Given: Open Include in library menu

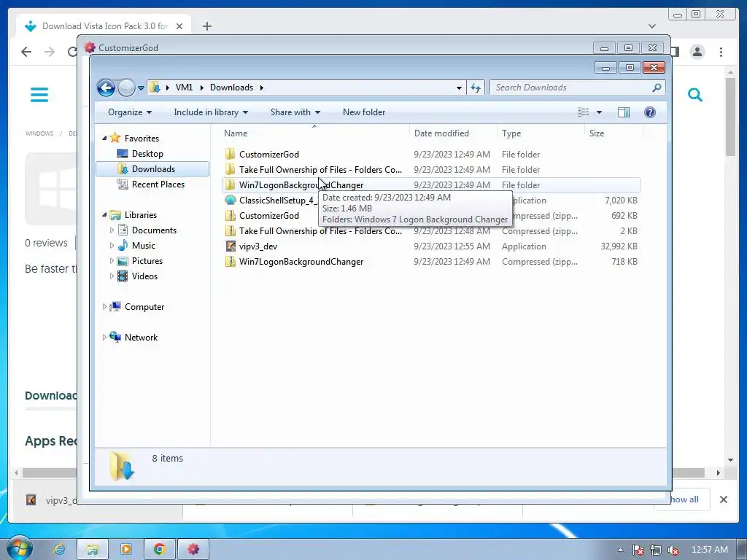Looking at the screenshot, I should pos(211,112).
